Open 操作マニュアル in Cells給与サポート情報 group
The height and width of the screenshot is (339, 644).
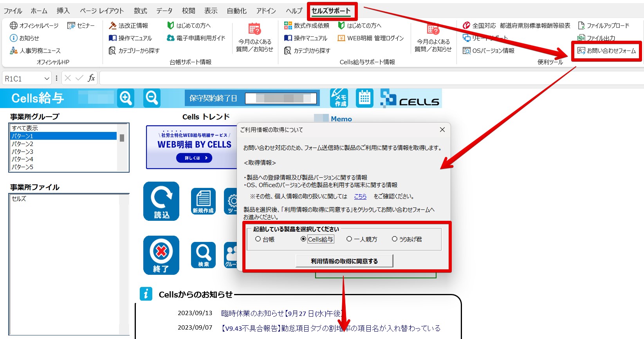(x=306, y=38)
